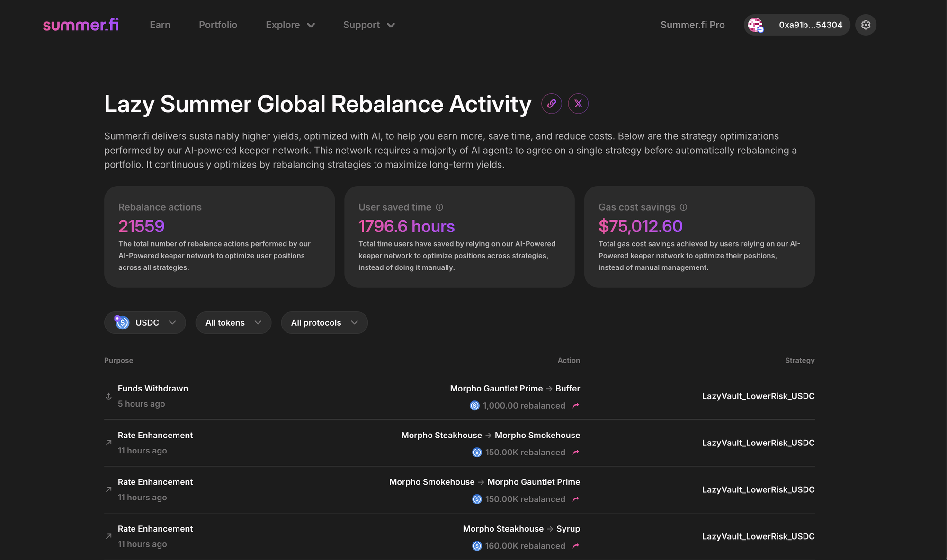Open the Support menu
947x560 pixels.
tap(368, 25)
